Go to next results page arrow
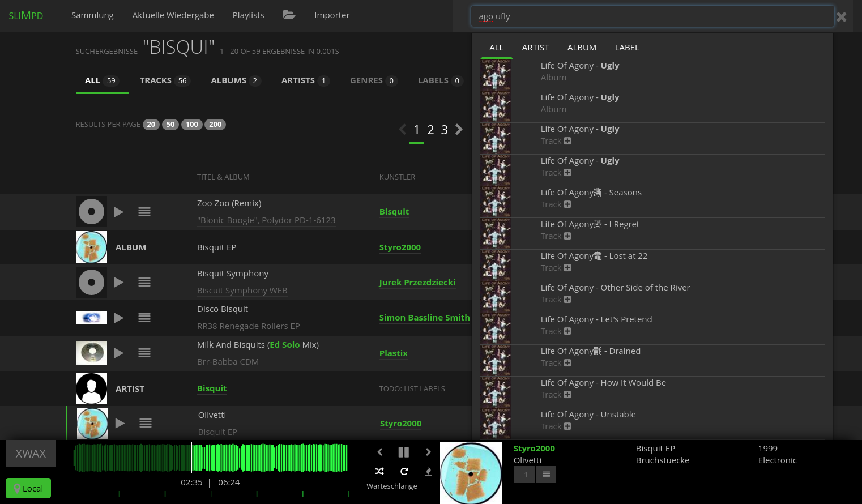The width and height of the screenshot is (862, 504). tap(459, 130)
